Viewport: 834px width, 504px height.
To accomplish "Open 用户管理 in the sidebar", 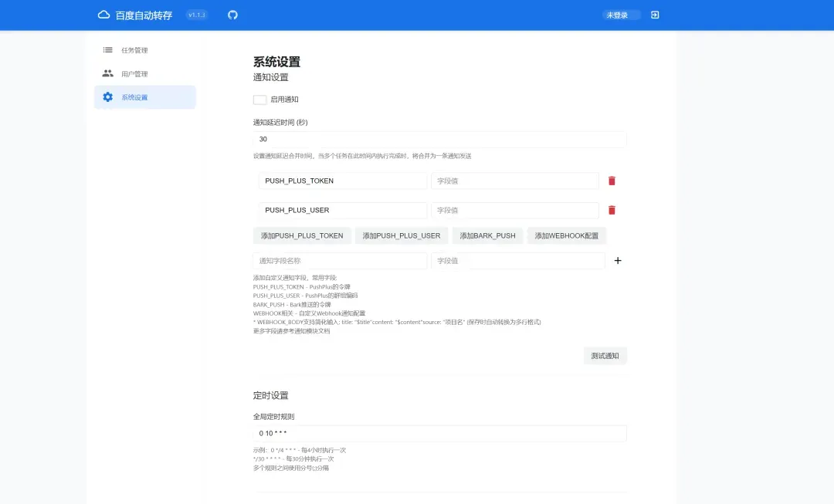I will 134,74.
